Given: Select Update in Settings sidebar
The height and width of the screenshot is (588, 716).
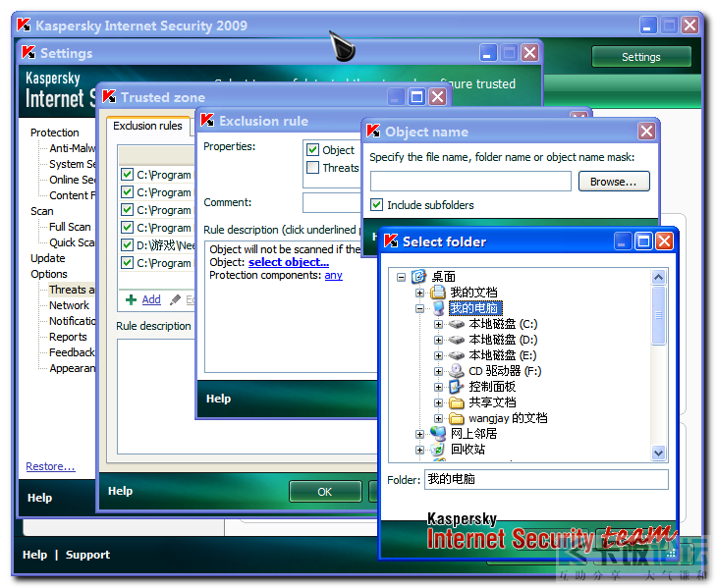Looking at the screenshot, I should (47, 258).
